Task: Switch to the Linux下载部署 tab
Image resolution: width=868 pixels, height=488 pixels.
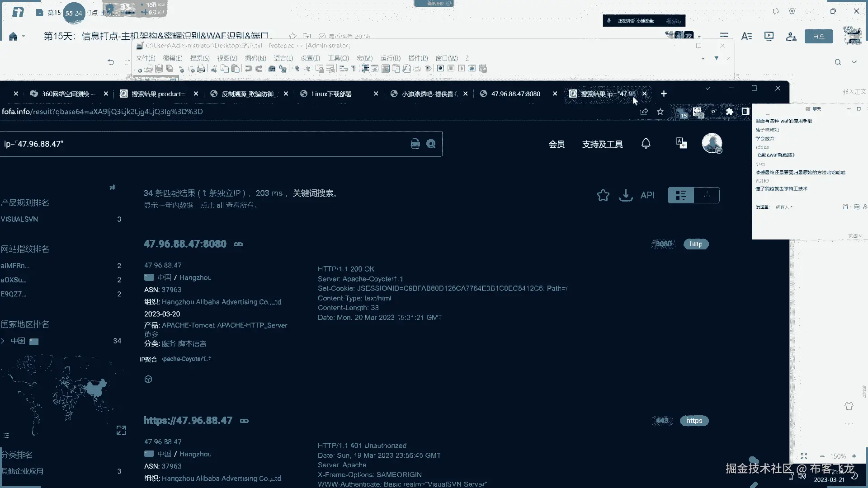Action: (x=331, y=94)
